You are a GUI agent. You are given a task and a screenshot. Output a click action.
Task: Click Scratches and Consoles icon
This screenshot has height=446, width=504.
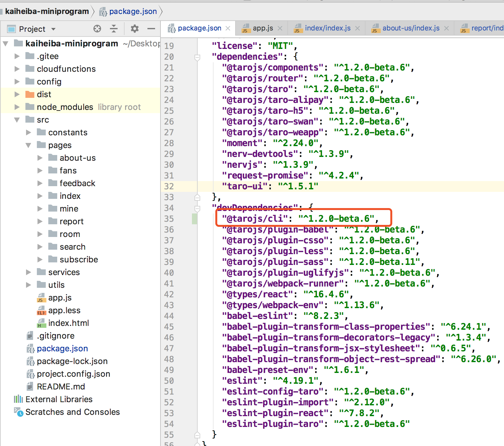click(x=18, y=412)
